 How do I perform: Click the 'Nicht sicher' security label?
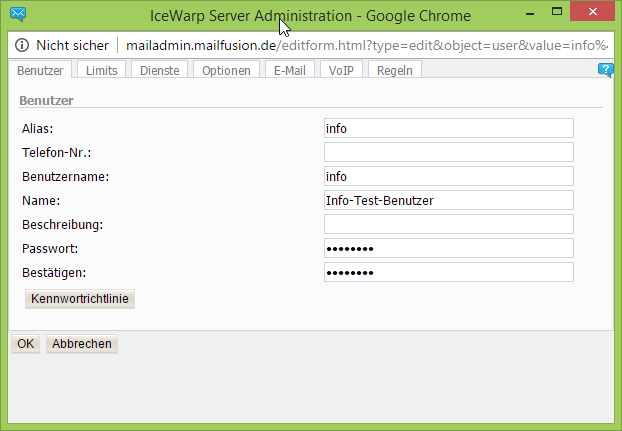72,45
